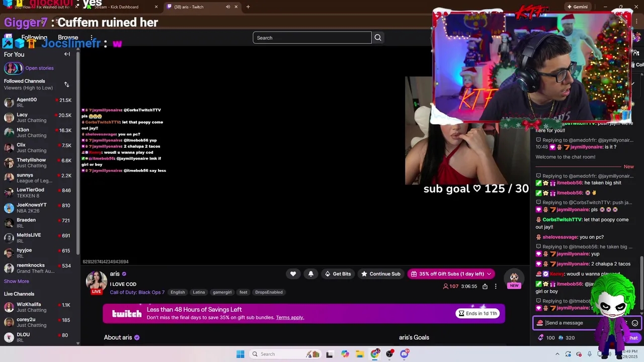Open corey2u live channel
The width and height of the screenshot is (644, 362).
click(38, 322)
